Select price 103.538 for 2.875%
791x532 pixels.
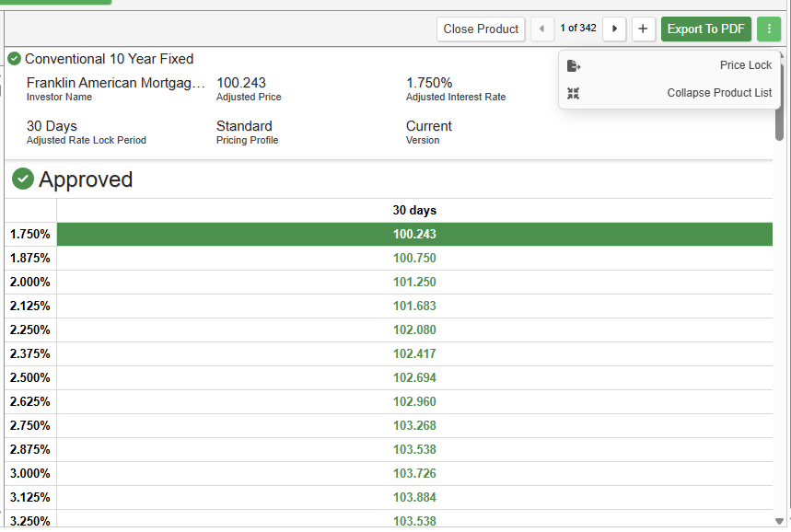[414, 450]
